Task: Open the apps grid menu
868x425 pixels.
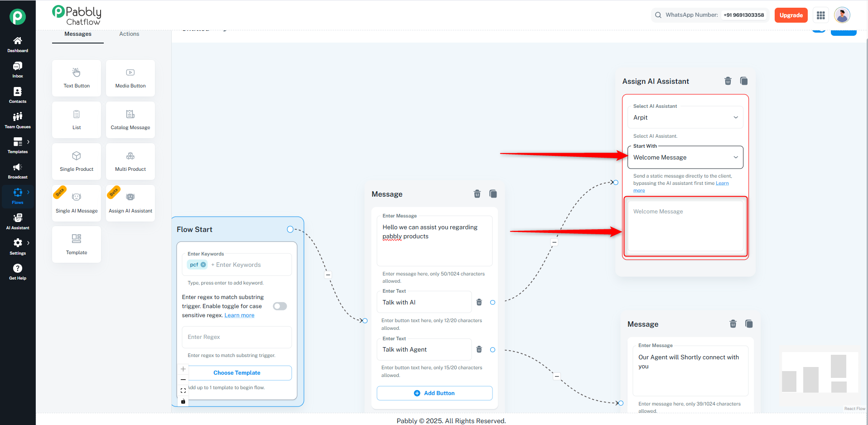Action: tap(821, 15)
